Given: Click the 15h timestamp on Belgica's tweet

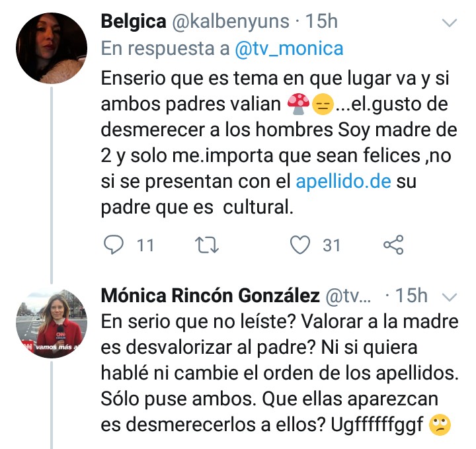Looking at the screenshot, I should coord(323,21).
